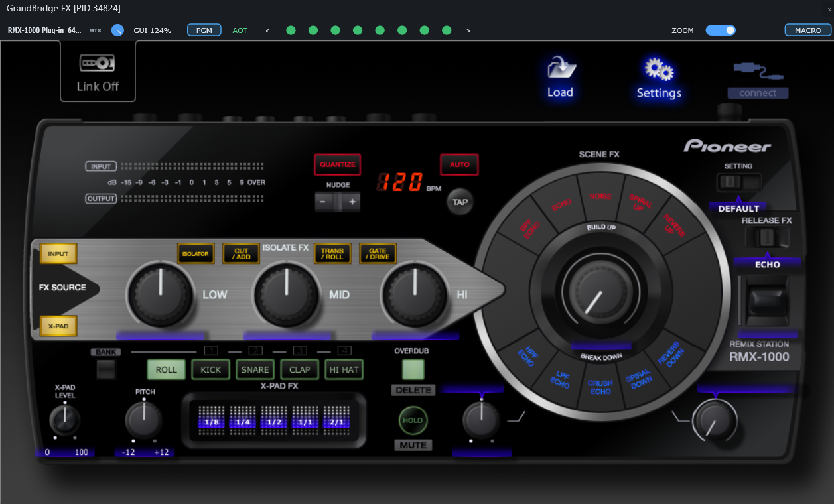This screenshot has height=504, width=834.
Task: Toggle the RELEASE FX type switch
Action: click(766, 237)
